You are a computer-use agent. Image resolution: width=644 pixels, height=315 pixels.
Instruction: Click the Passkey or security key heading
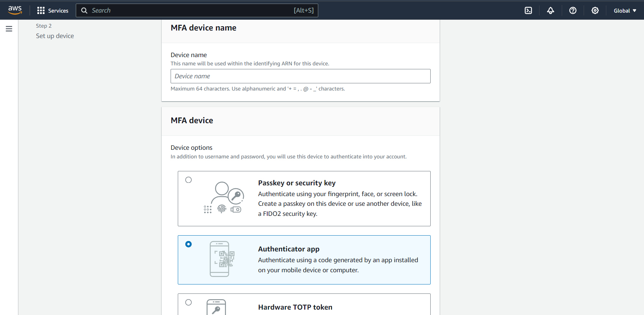pos(297,183)
